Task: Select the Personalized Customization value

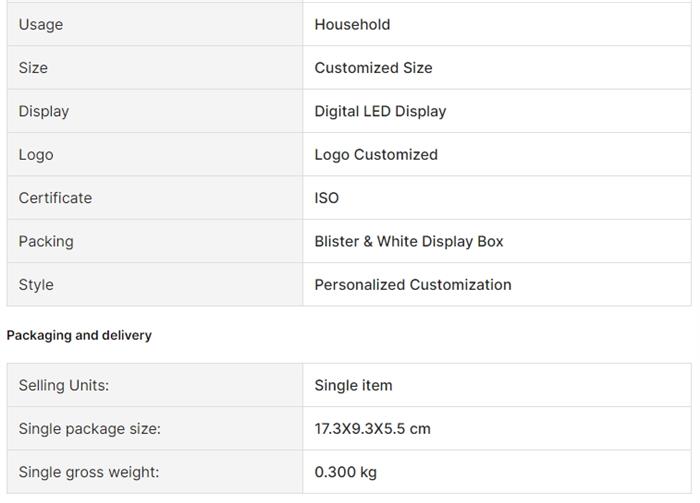Action: pos(413,285)
